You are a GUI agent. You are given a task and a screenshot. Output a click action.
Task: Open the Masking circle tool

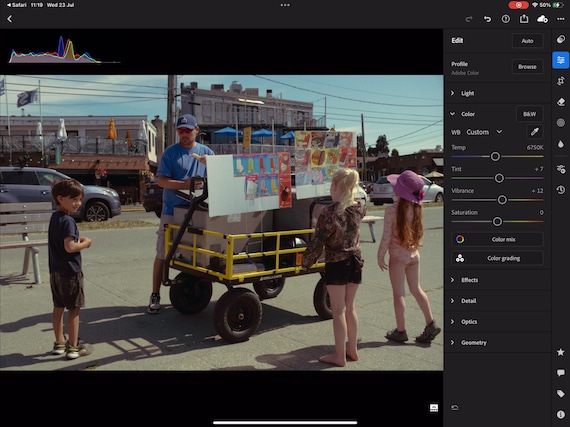click(561, 123)
